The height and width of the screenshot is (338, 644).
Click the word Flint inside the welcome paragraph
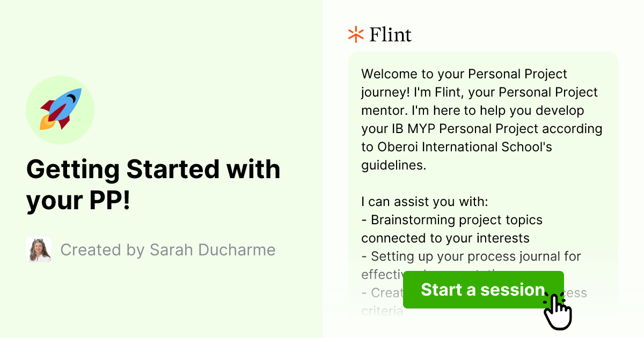449,92
